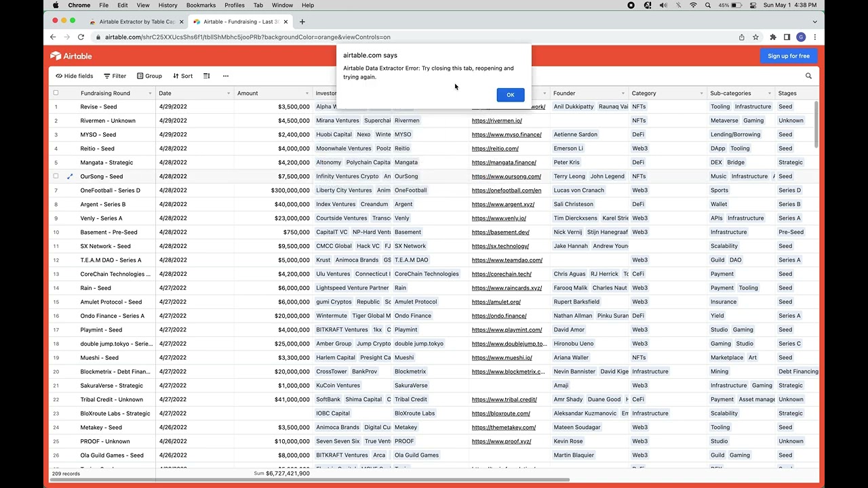
Task: Dismiss the error alert with OK
Action: [511, 95]
